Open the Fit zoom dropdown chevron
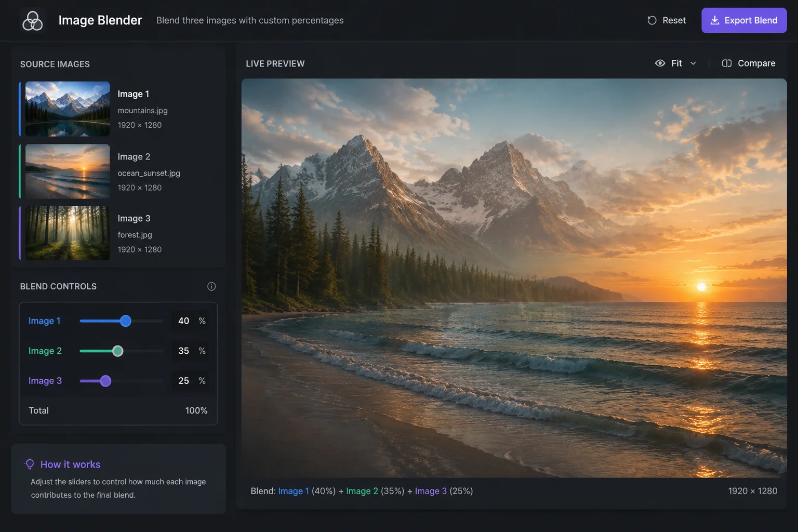Image resolution: width=798 pixels, height=532 pixels. point(693,63)
